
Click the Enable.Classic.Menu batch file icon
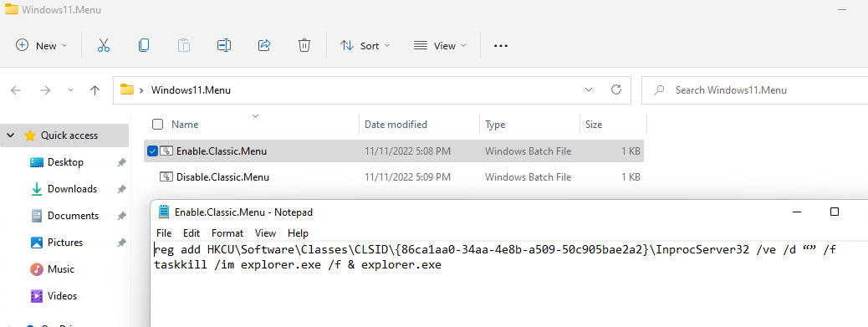(166, 151)
